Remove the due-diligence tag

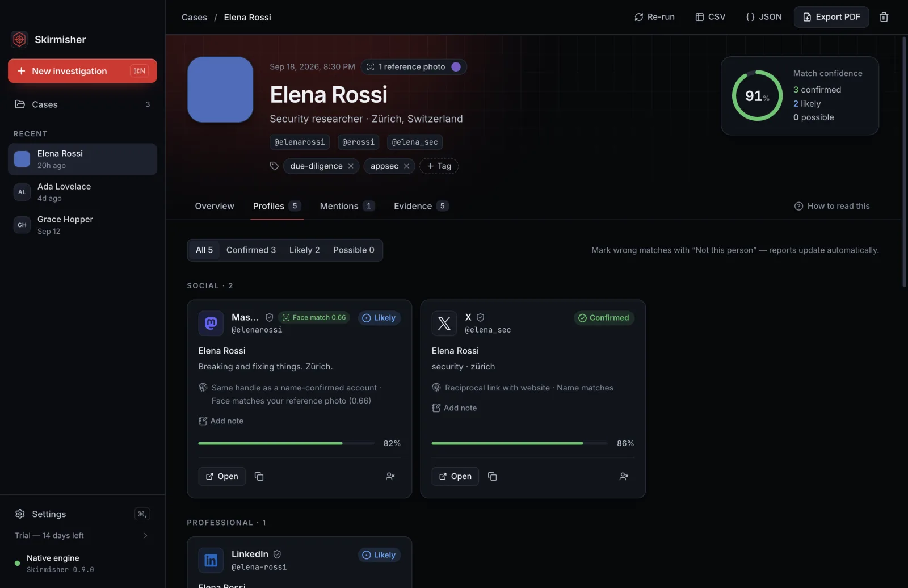pos(351,166)
